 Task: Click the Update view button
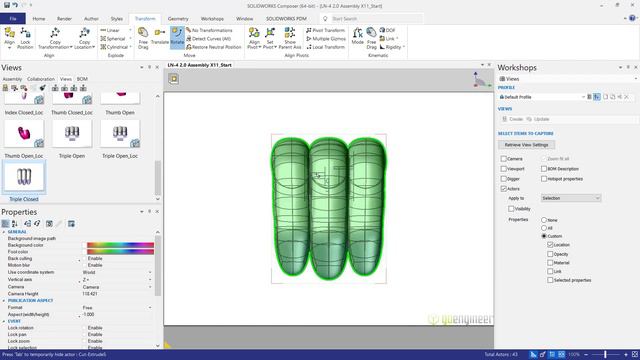(x=538, y=119)
